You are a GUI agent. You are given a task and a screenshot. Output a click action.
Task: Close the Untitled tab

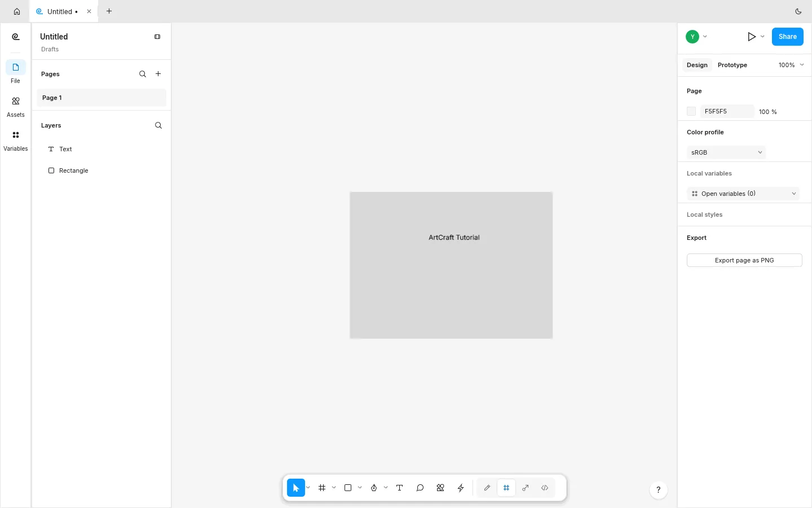pyautogui.click(x=89, y=11)
